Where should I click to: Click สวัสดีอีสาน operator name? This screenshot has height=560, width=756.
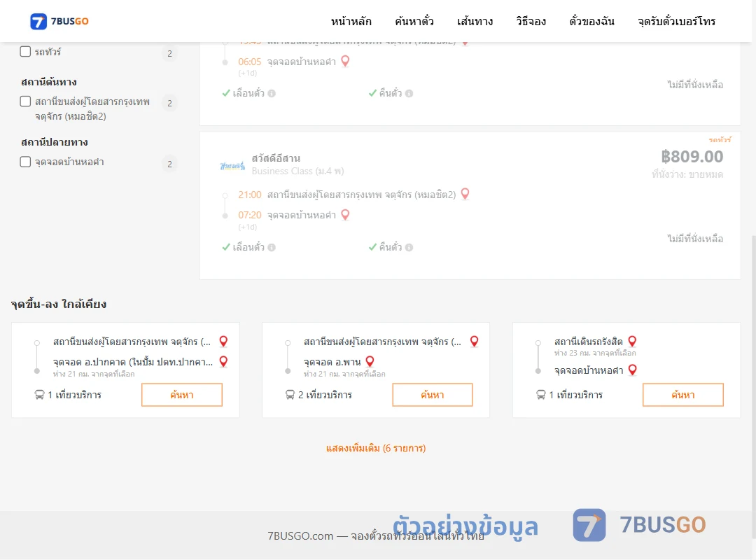point(276,158)
